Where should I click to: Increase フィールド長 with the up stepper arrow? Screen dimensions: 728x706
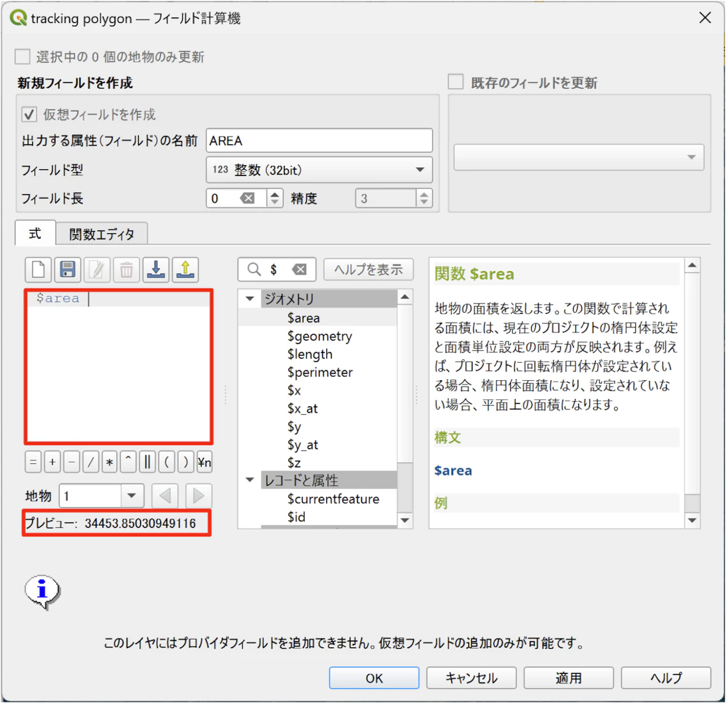(x=276, y=194)
